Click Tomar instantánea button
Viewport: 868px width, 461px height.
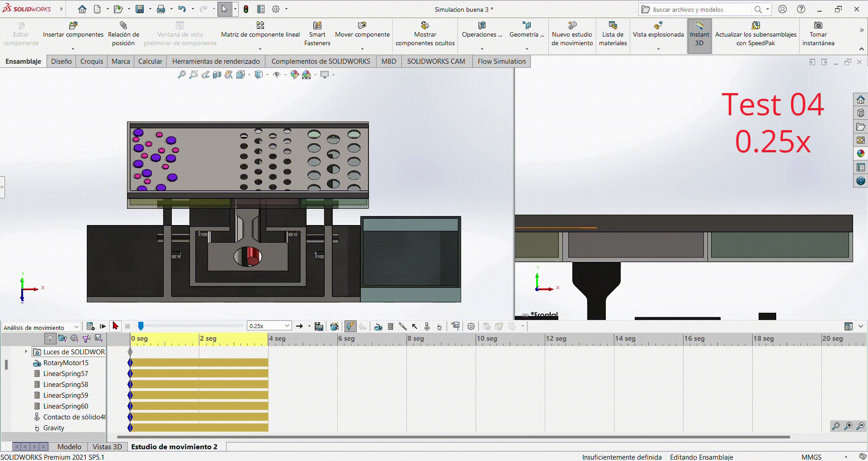click(818, 33)
